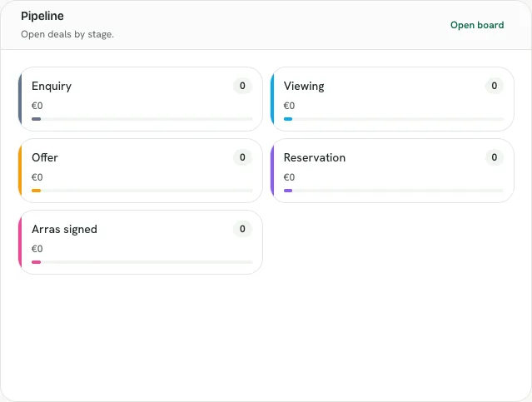Click the Reservation progress bar
Screen dimensions: 532x402
coord(394,191)
